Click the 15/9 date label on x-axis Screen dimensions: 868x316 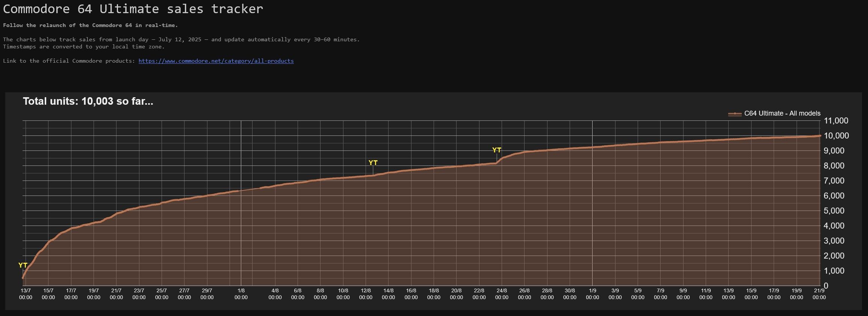coord(751,294)
